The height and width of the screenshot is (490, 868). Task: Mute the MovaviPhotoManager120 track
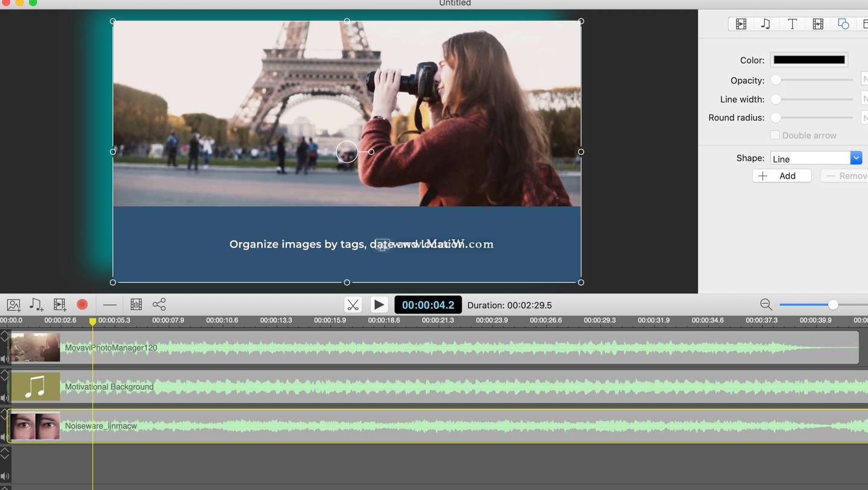pyautogui.click(x=4, y=359)
